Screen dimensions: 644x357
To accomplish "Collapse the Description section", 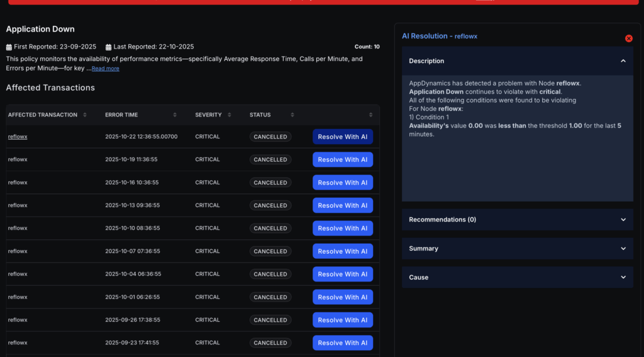I will pos(623,61).
